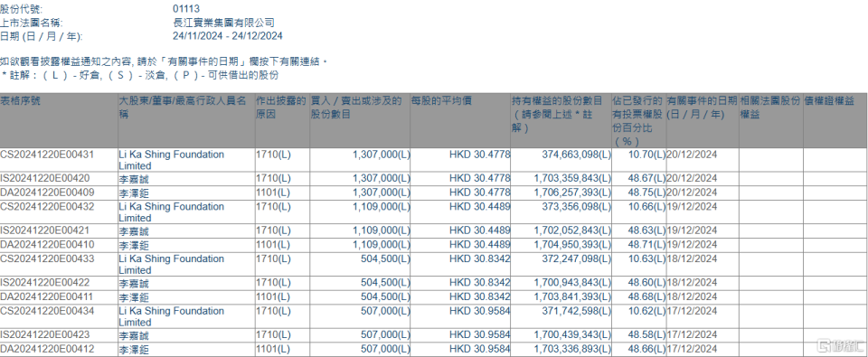Click serial number CS20241220E00433
This screenshot has width=868, height=357.
tap(48, 258)
